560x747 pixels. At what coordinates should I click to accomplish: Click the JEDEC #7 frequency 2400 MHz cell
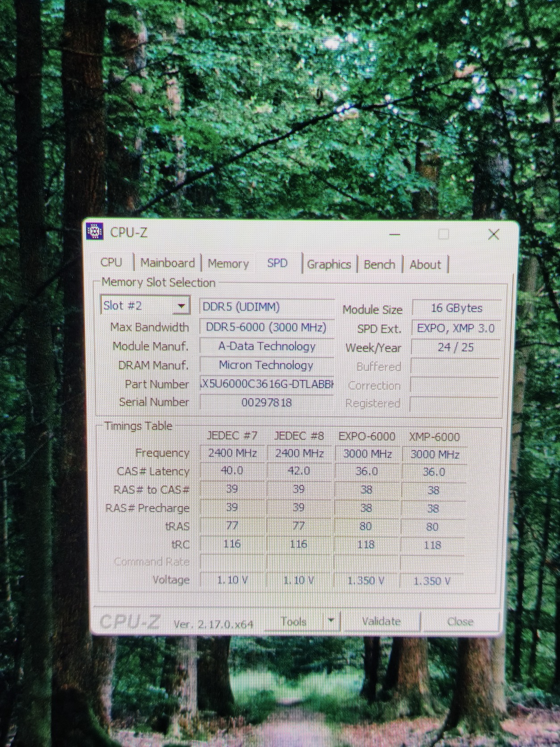[232, 453]
